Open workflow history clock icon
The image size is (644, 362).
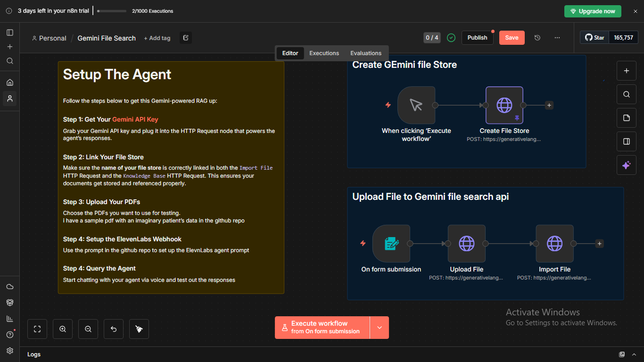tap(537, 38)
